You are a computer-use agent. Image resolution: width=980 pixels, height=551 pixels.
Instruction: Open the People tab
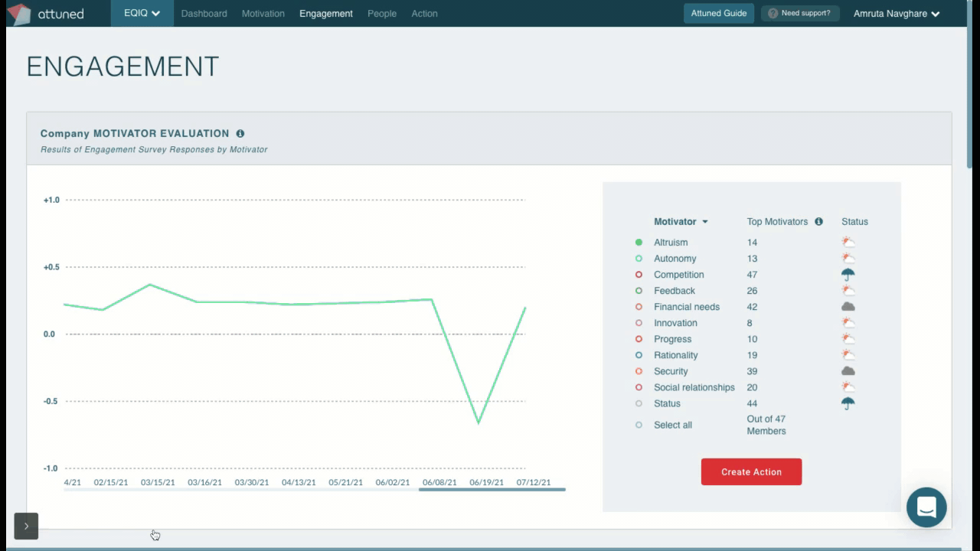[x=382, y=14]
